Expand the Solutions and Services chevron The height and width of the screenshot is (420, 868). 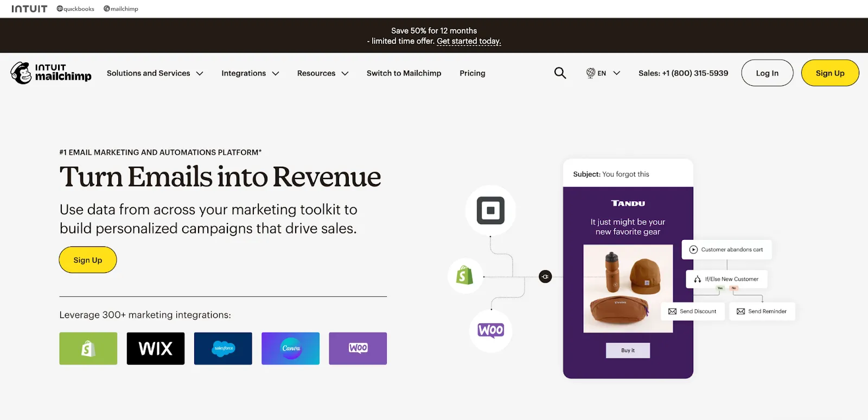pos(200,73)
